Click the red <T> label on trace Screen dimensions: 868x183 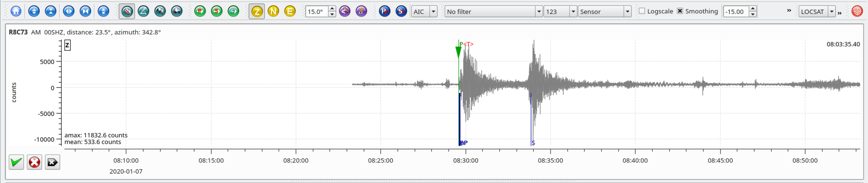[x=468, y=44]
